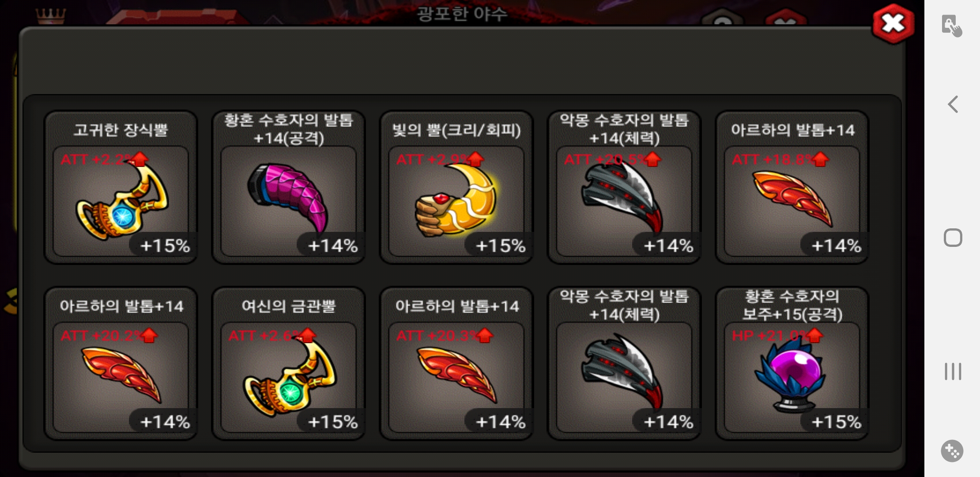Tap the Android home square button
The height and width of the screenshot is (477, 980).
coord(953,238)
